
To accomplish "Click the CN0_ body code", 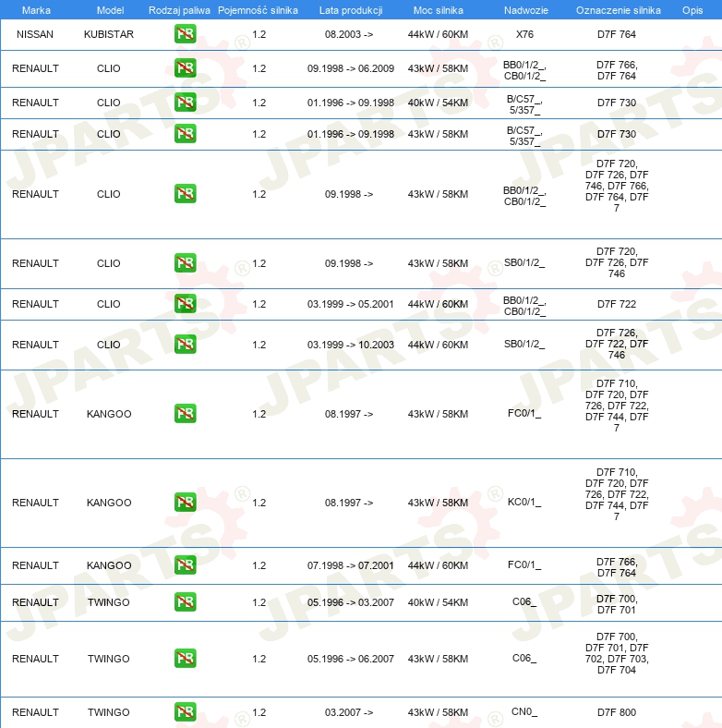I will tap(524, 711).
